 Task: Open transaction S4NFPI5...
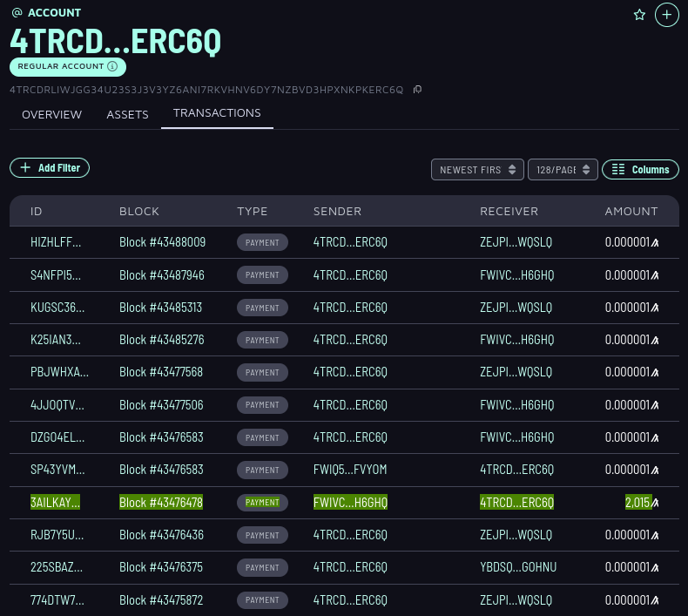[56, 274]
